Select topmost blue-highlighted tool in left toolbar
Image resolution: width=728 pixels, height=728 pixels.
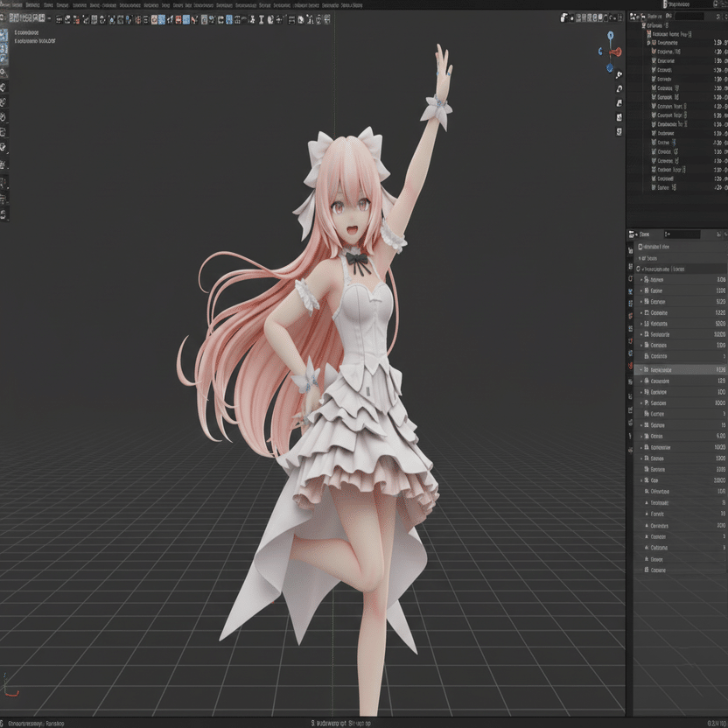(3, 35)
